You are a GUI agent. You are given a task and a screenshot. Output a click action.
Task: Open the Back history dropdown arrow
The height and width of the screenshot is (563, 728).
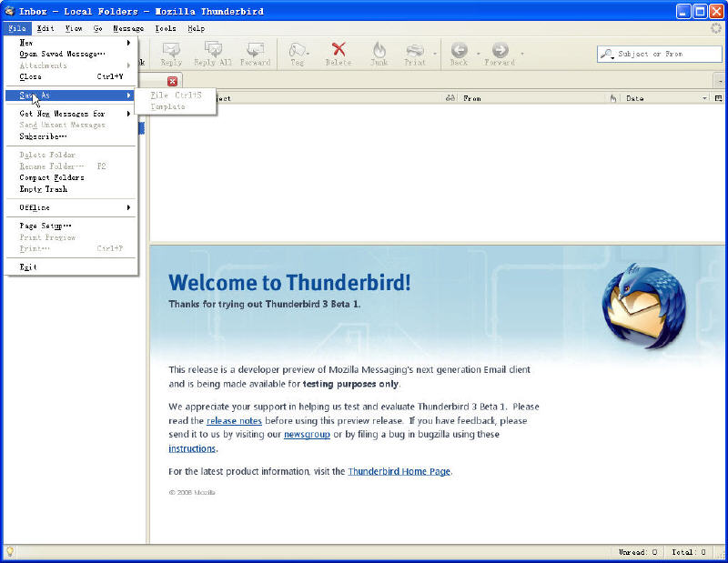coord(479,54)
